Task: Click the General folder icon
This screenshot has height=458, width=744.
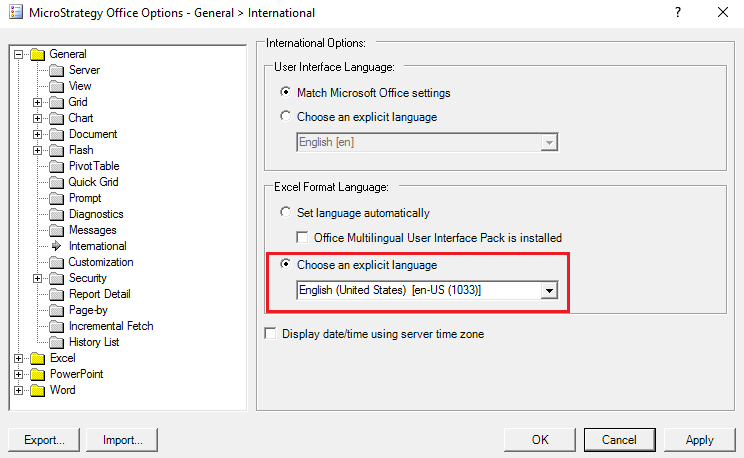Action: click(x=37, y=55)
